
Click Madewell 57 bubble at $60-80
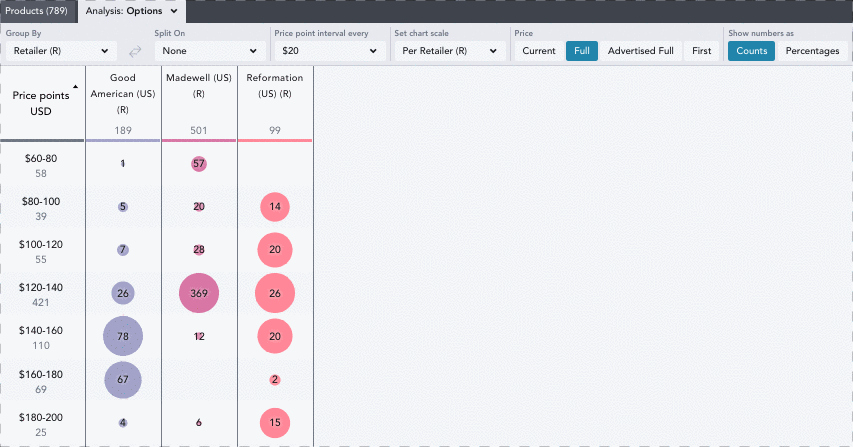199,164
